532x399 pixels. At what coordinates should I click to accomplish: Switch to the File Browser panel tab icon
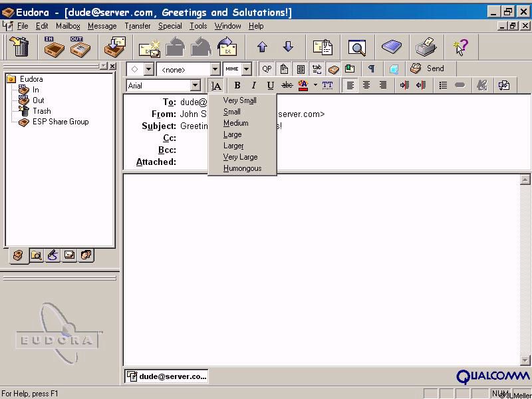tap(36, 255)
